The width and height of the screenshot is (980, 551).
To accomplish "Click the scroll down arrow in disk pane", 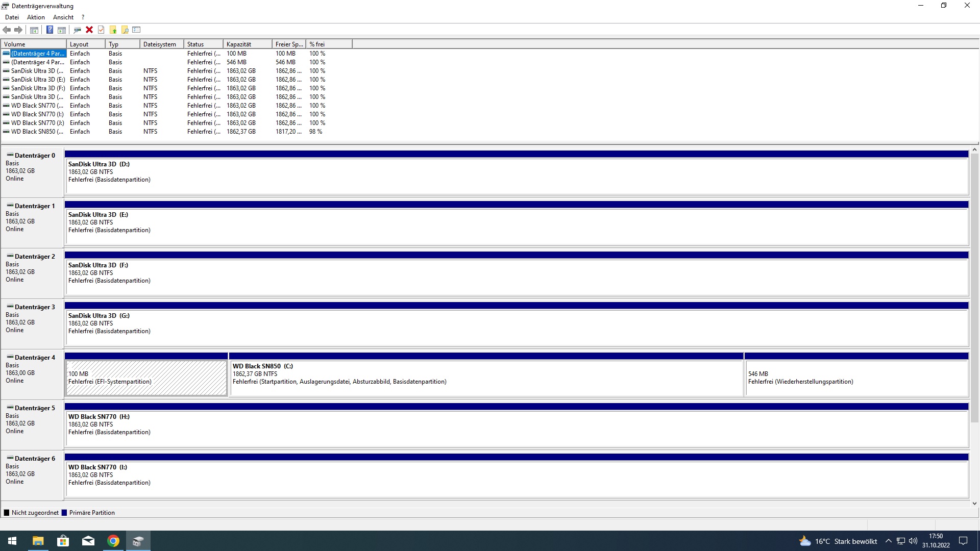I will tap(974, 503).
